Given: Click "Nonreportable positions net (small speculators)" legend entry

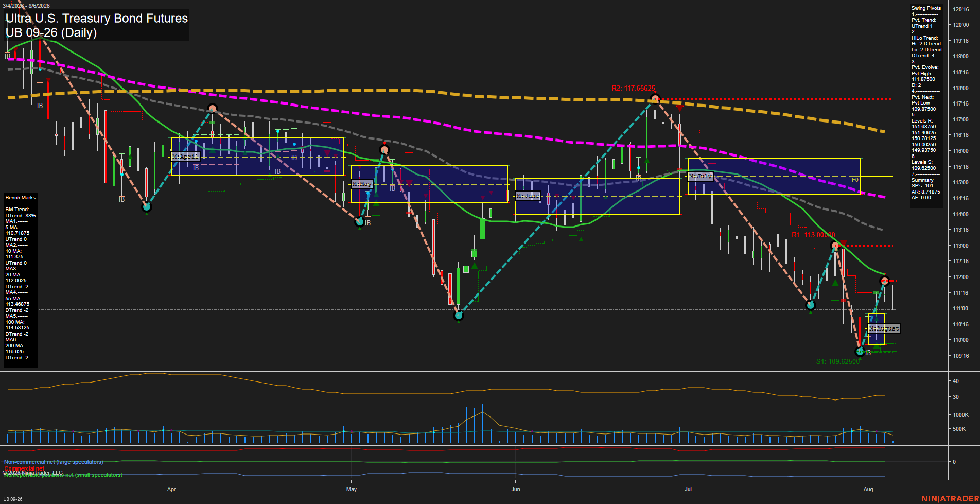Looking at the screenshot, I should point(63,475).
